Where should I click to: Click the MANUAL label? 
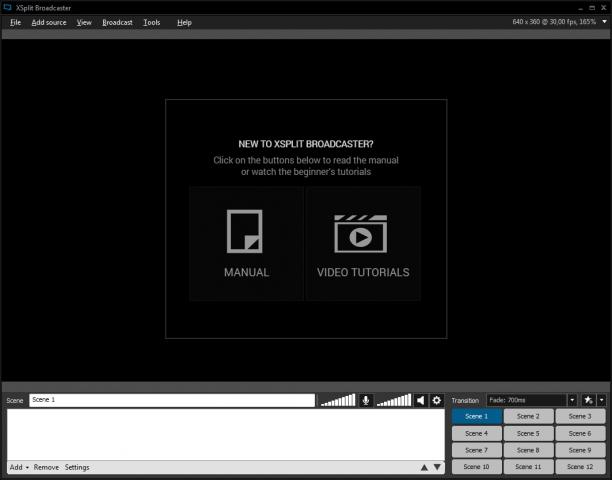click(x=246, y=272)
